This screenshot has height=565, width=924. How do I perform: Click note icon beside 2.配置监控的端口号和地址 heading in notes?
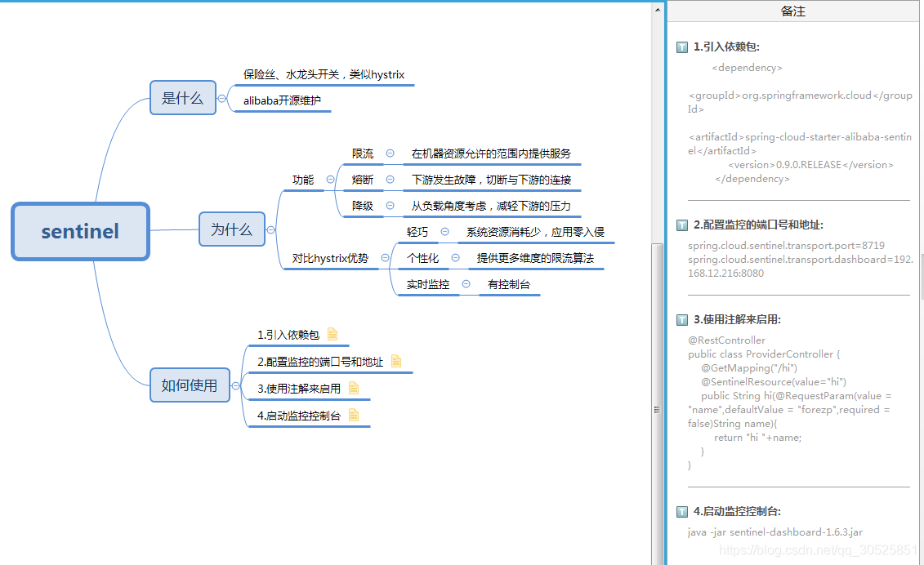coord(682,225)
